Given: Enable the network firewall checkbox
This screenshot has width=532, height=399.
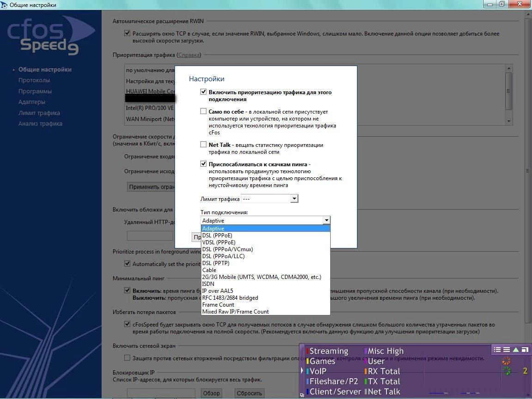Looking at the screenshot, I should click(127, 357).
